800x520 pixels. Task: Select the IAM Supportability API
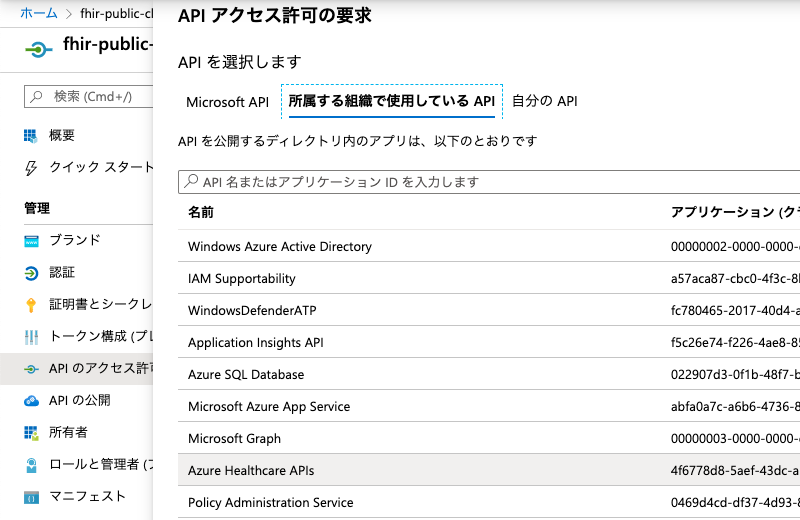point(489,278)
